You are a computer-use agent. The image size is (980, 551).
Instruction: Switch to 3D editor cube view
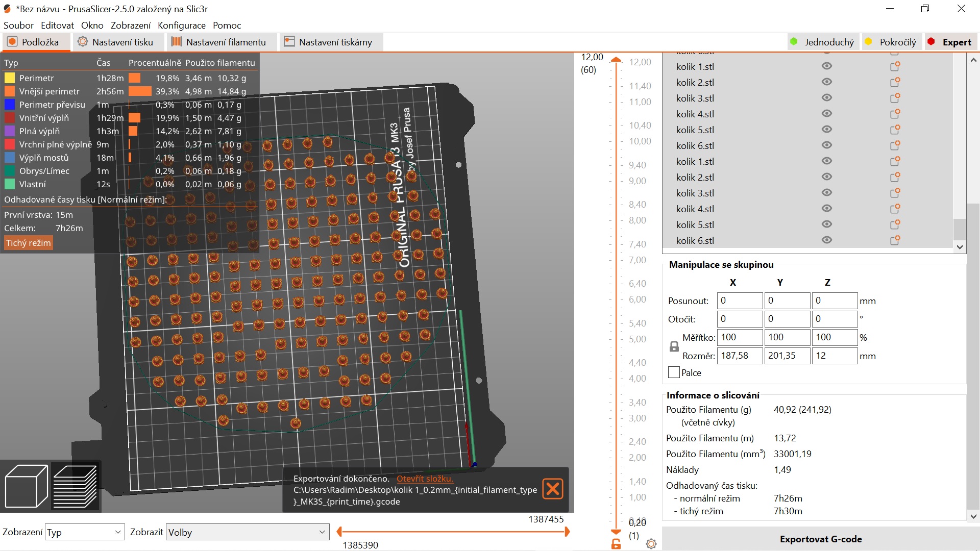pos(27,485)
